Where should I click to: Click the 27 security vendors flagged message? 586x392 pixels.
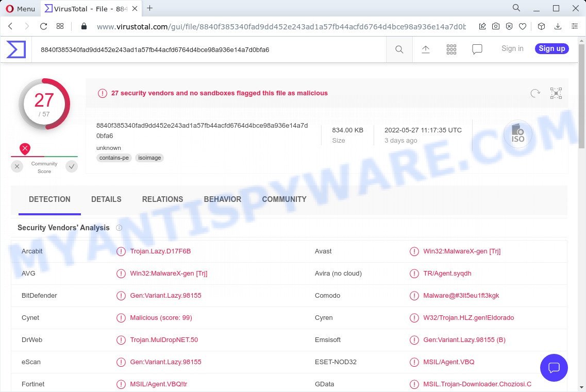tap(220, 93)
